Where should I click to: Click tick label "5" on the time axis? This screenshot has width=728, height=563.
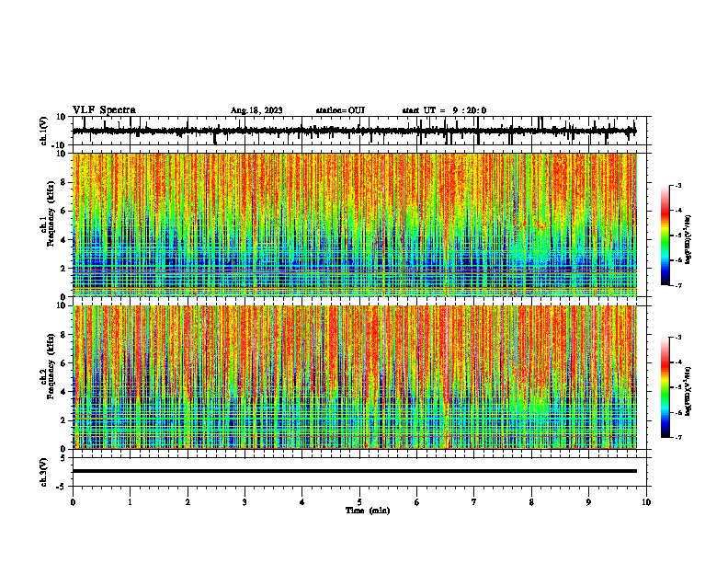(x=359, y=502)
